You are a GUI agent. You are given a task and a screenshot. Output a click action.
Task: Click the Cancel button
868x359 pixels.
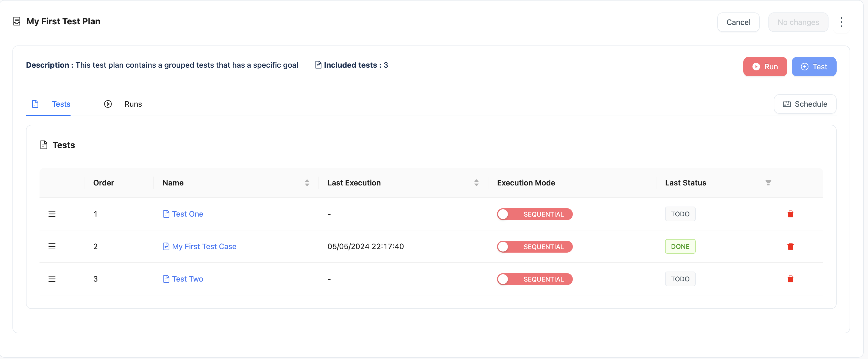coord(738,22)
